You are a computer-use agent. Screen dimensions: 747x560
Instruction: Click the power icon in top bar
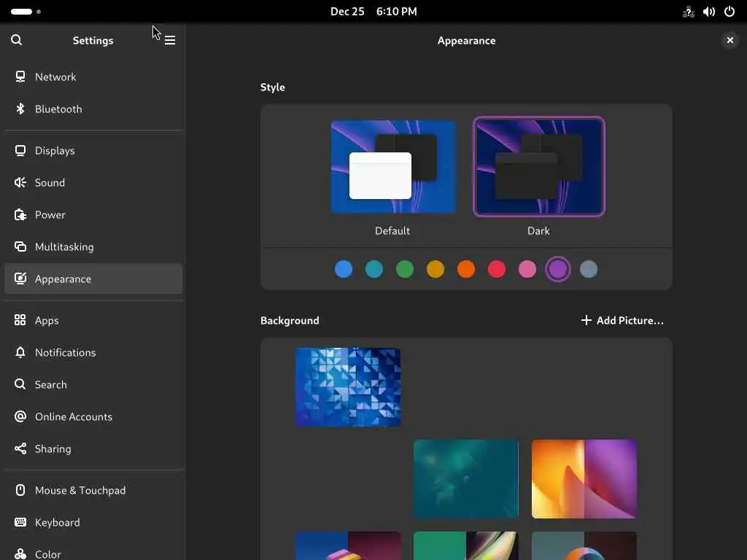729,12
